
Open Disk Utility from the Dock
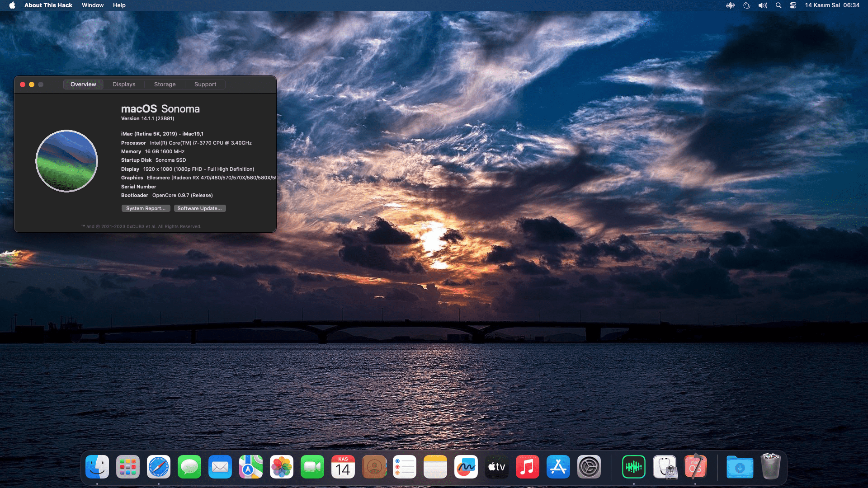(x=665, y=467)
